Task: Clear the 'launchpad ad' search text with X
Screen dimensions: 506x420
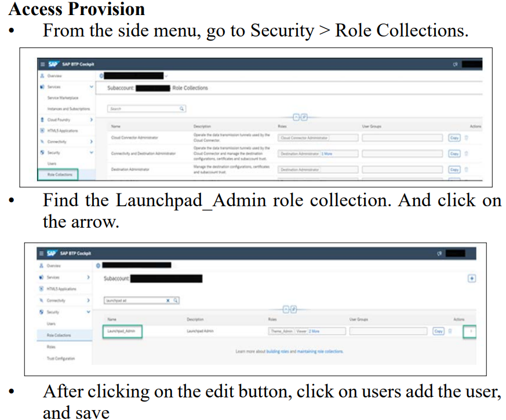Action: (168, 300)
